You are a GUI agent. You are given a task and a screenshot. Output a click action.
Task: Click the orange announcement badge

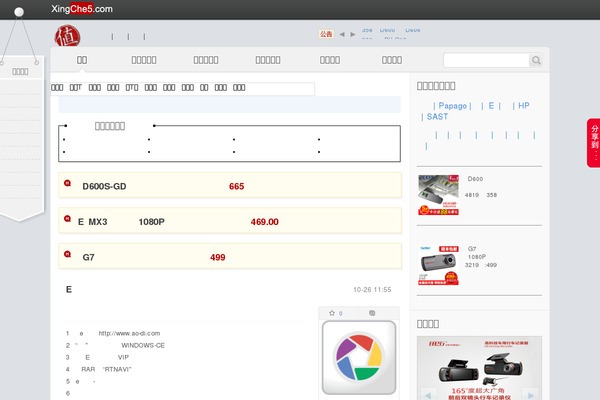(326, 34)
